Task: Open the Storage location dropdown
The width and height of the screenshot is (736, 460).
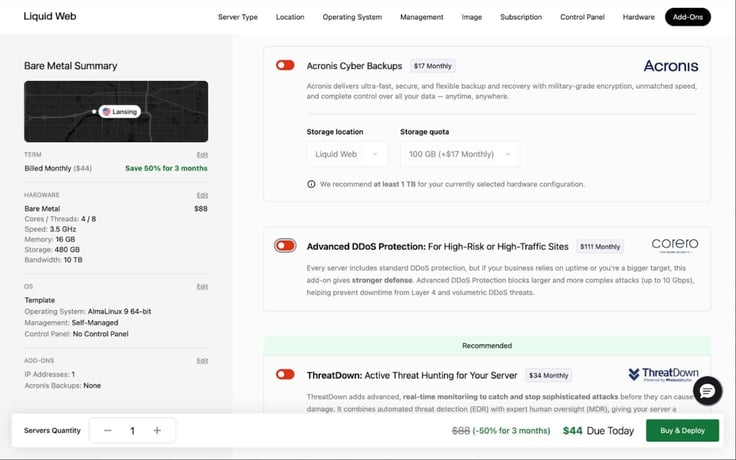Action: (347, 154)
